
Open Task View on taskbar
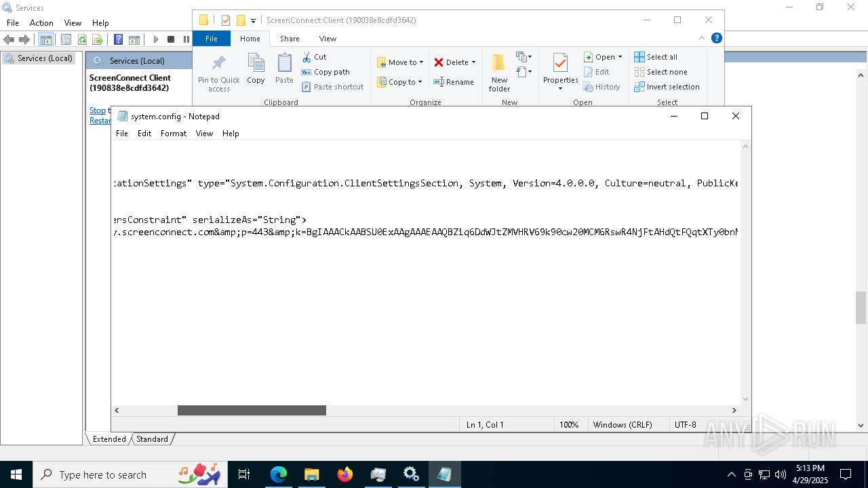(x=244, y=474)
